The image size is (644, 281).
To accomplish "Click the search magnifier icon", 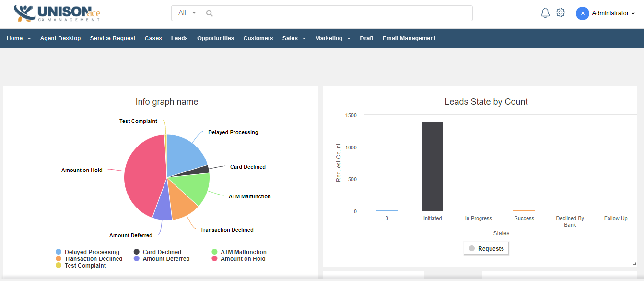I will [209, 13].
